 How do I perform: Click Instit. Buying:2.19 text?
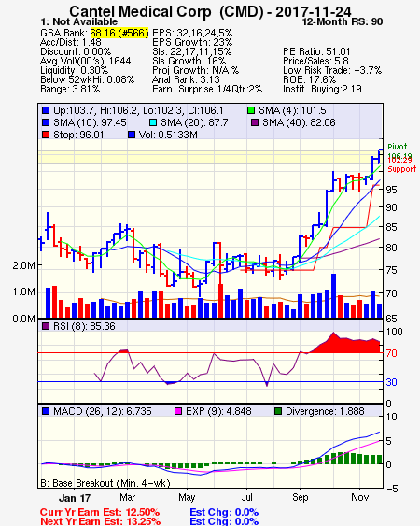coord(322,90)
